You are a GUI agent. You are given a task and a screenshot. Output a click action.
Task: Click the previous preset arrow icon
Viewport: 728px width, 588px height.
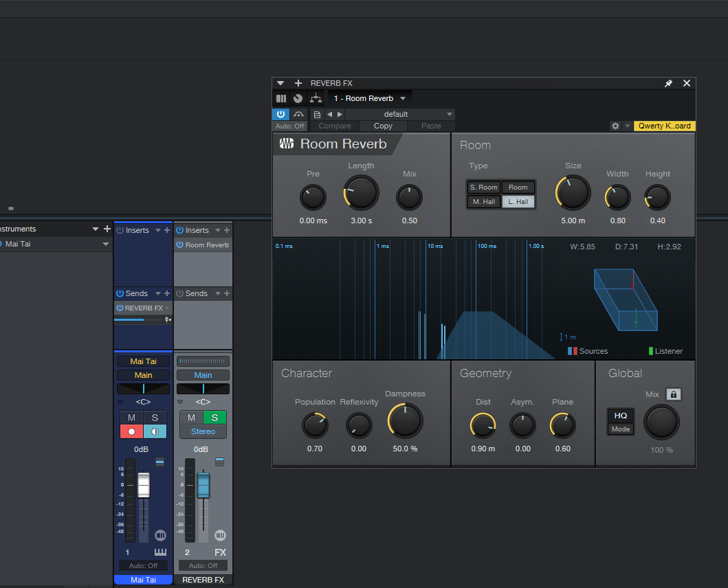[x=331, y=114]
